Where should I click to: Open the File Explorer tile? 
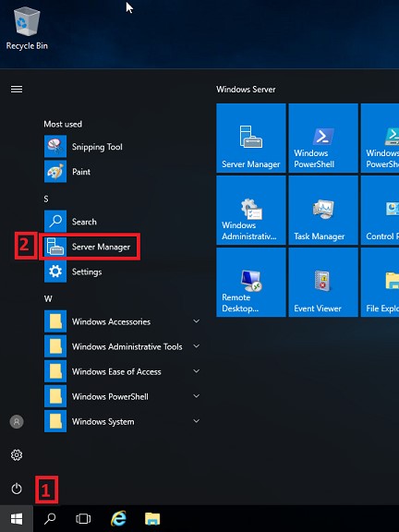point(380,282)
